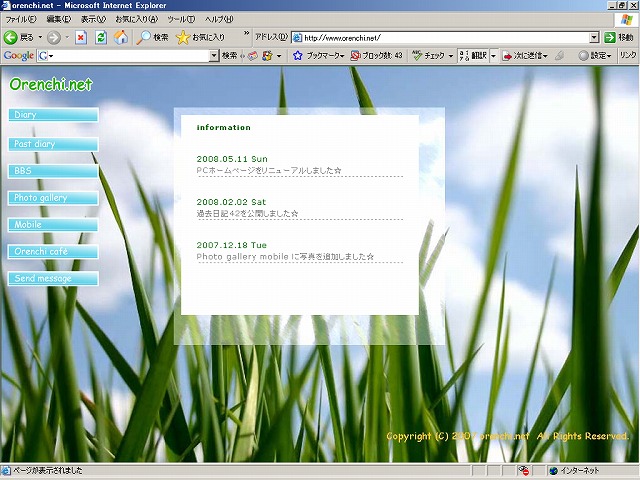
Task: Open the address bar dropdown list
Action: (594, 38)
